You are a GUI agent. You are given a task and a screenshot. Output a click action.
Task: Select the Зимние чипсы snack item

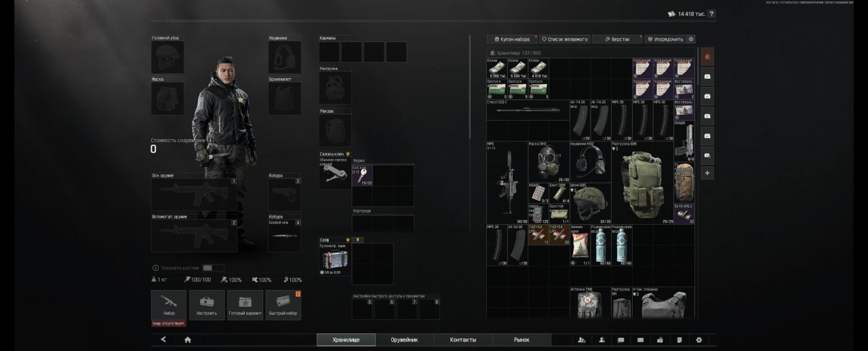579,245
